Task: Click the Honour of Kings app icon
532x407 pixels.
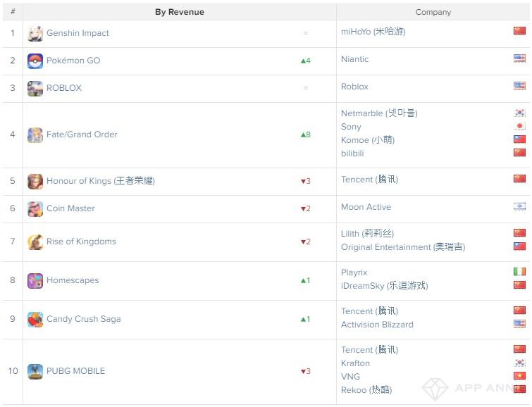Action: pyautogui.click(x=35, y=182)
